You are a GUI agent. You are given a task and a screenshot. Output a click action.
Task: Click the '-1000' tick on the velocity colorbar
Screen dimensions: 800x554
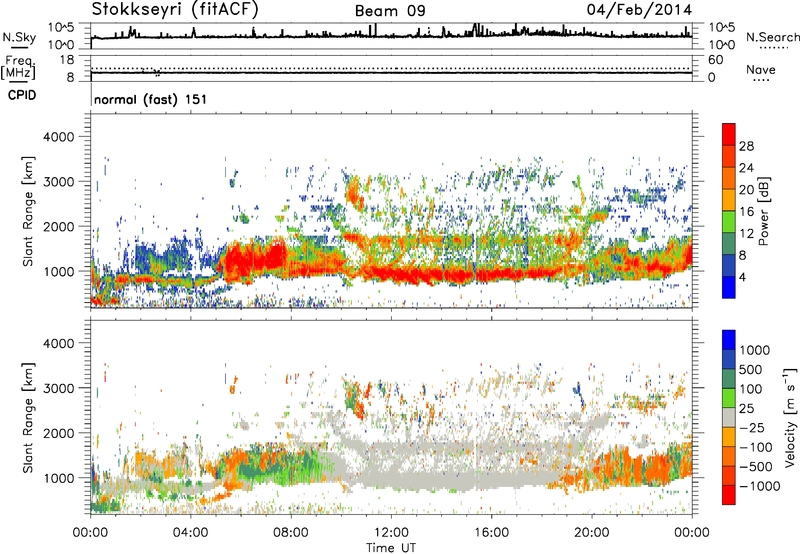759,486
